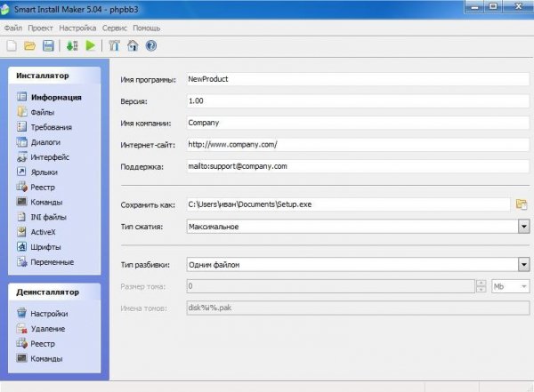The image size is (534, 392).
Task: Click the compile installer toolbar icon
Action: point(72,45)
